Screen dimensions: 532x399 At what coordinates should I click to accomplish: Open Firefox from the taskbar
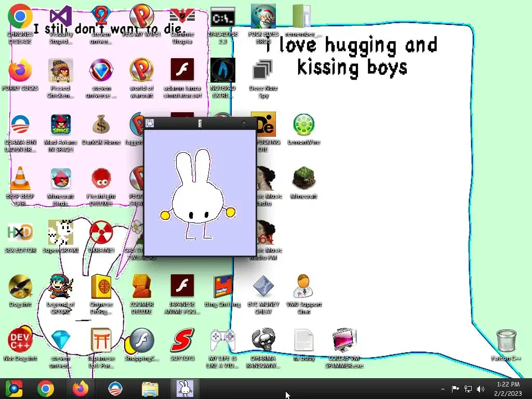pos(81,389)
